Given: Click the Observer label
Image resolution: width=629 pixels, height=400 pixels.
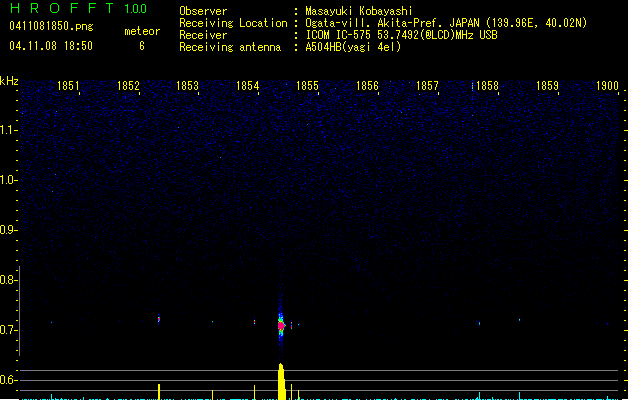Looking at the screenshot, I should point(203,11).
